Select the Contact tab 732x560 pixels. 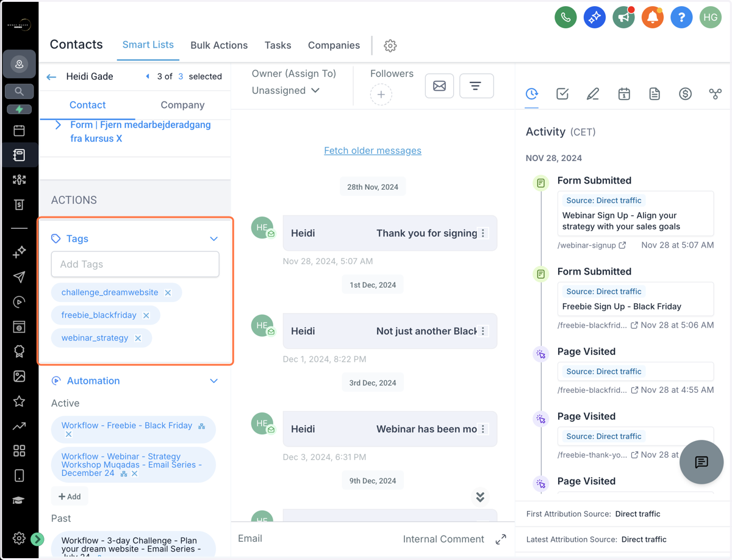87,105
